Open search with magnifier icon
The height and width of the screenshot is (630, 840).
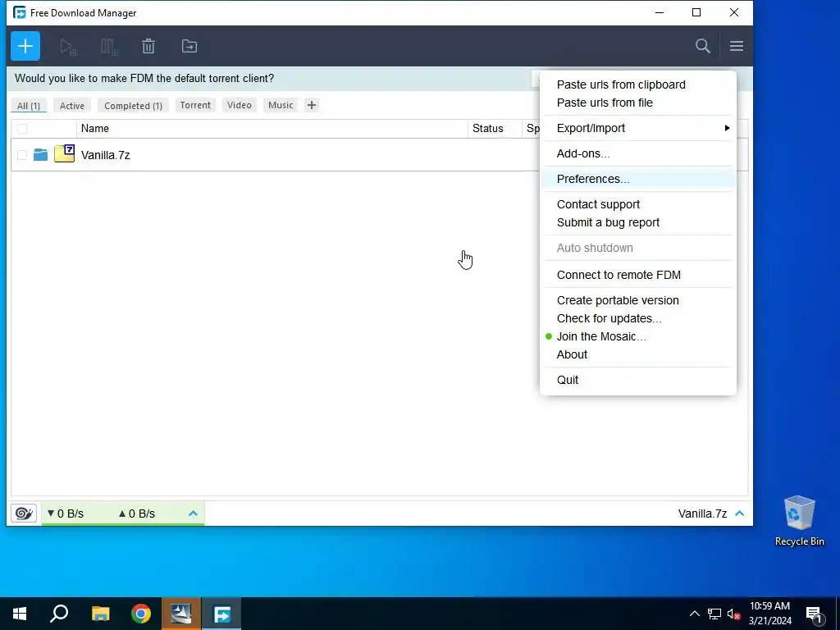pyautogui.click(x=703, y=46)
